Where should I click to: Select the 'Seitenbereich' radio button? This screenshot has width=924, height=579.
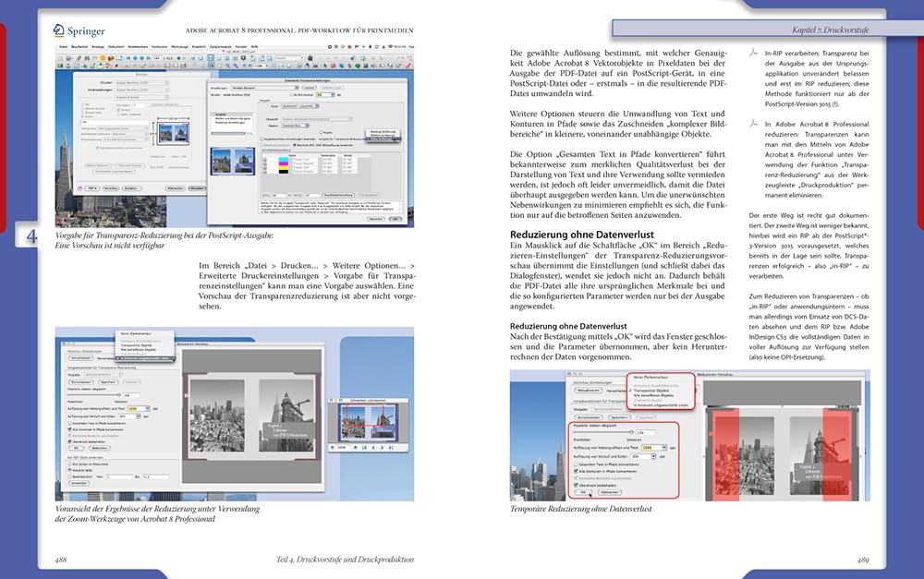coord(69,476)
